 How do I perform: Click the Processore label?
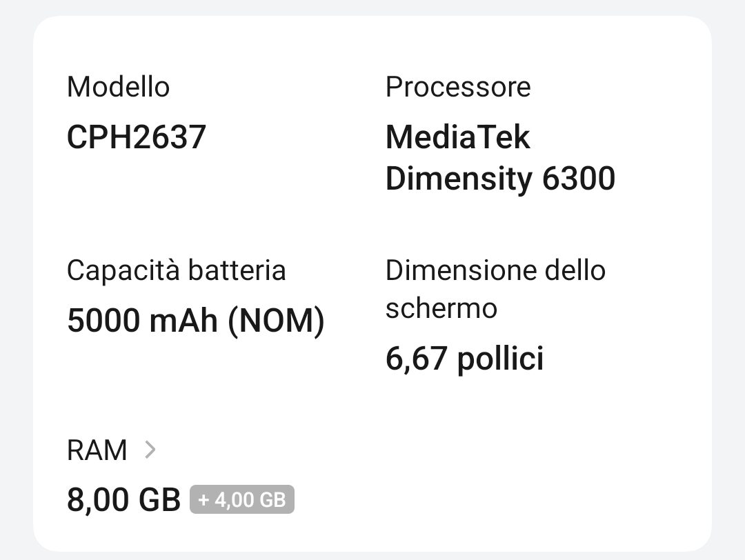(458, 87)
